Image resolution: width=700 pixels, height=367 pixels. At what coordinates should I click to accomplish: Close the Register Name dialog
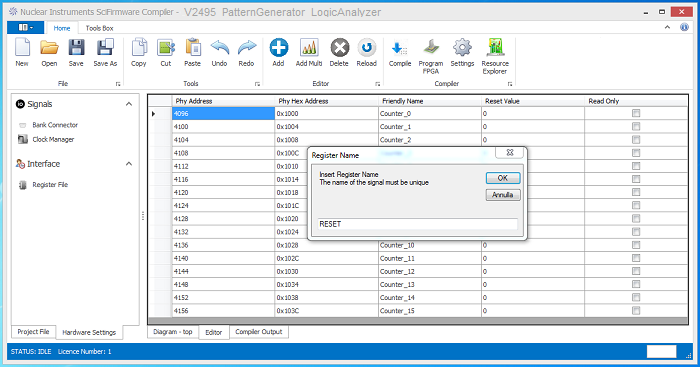coord(510,153)
